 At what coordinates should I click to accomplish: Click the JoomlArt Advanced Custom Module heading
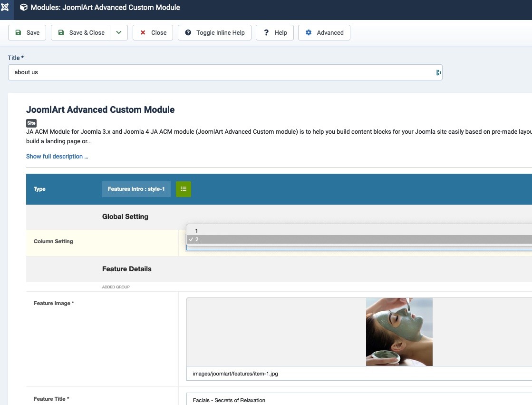tap(100, 109)
